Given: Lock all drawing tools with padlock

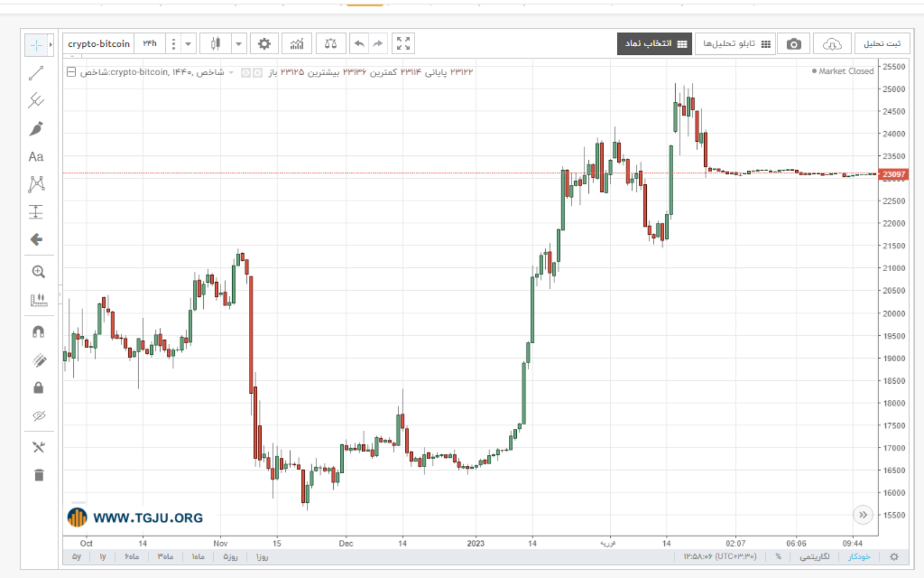Looking at the screenshot, I should tap(38, 388).
